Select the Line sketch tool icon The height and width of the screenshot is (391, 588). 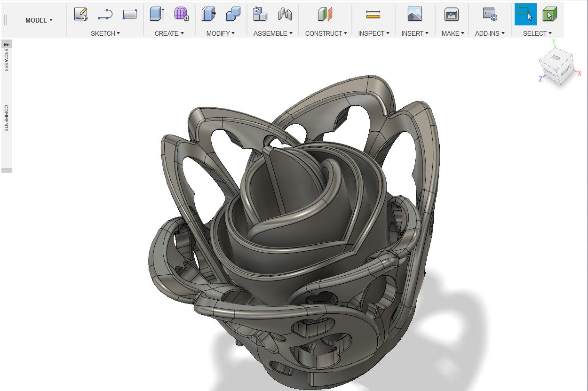(x=105, y=15)
